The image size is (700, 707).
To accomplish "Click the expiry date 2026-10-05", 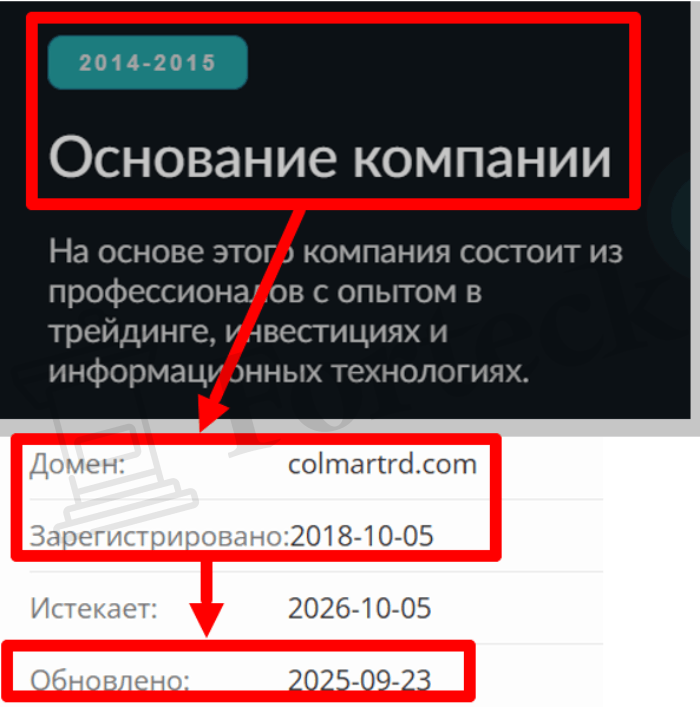I will (x=359, y=608).
